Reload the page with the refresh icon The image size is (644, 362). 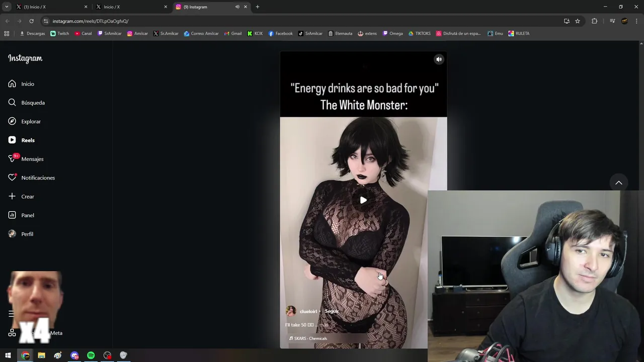31,21
